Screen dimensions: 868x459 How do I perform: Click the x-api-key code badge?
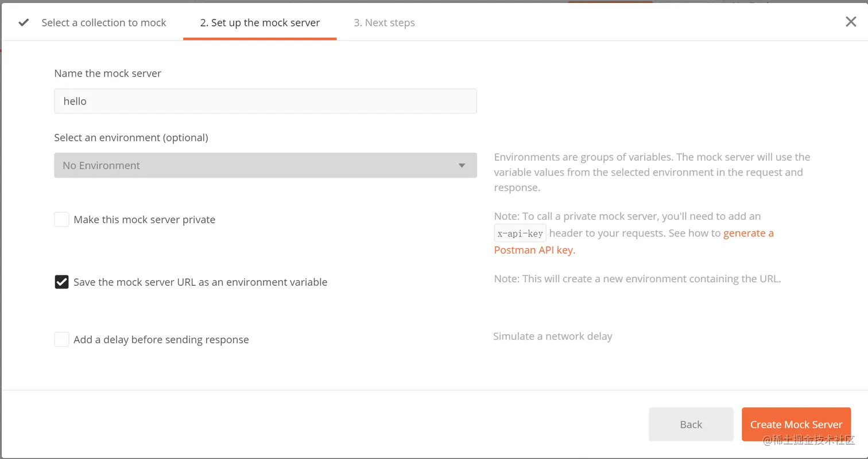click(x=520, y=234)
